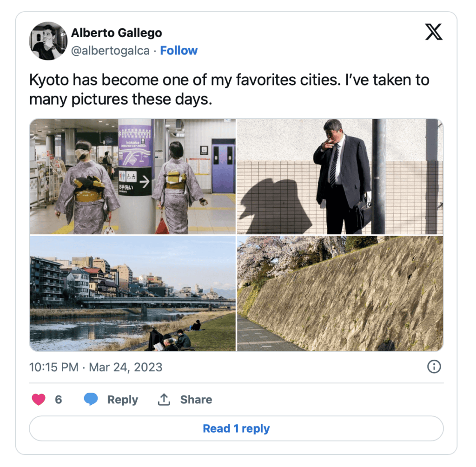Open the photo of the smoking businessman

coord(340,177)
